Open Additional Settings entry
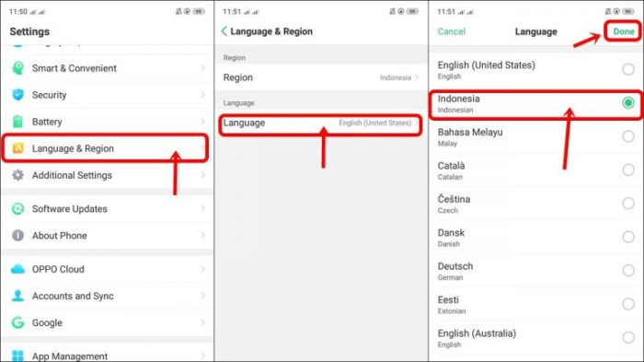The width and height of the screenshot is (644, 362). point(107,175)
